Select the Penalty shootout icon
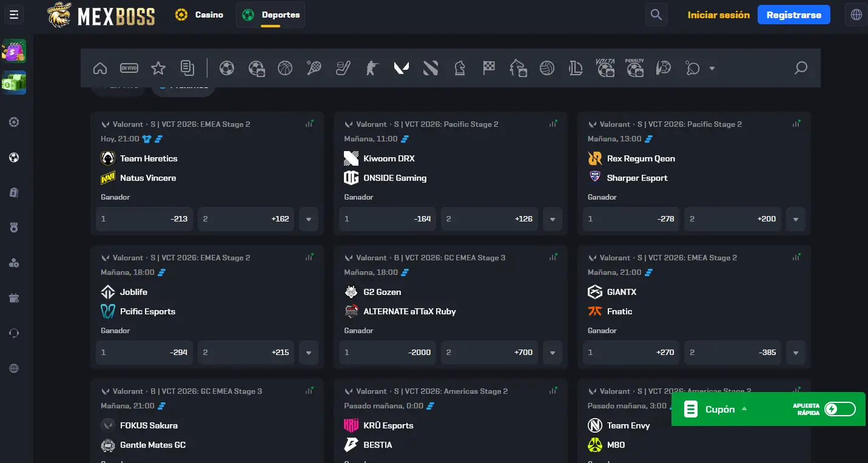The image size is (868, 463). click(x=634, y=68)
